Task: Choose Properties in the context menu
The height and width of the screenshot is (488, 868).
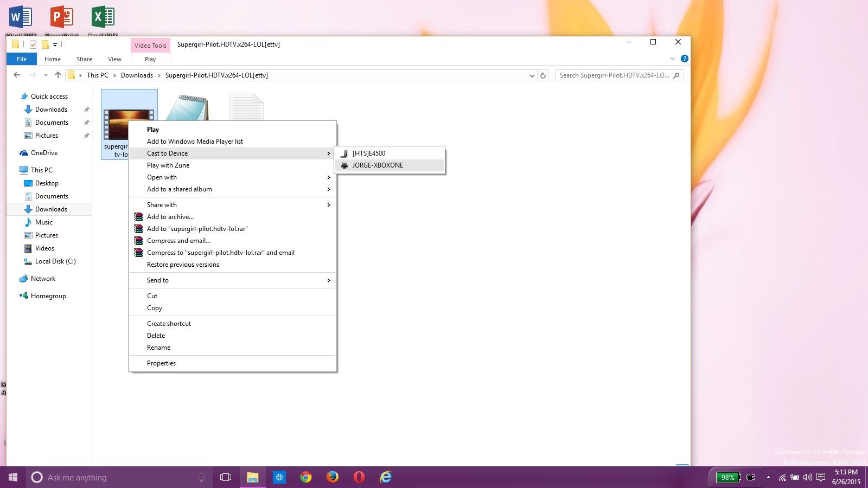Action: click(162, 363)
